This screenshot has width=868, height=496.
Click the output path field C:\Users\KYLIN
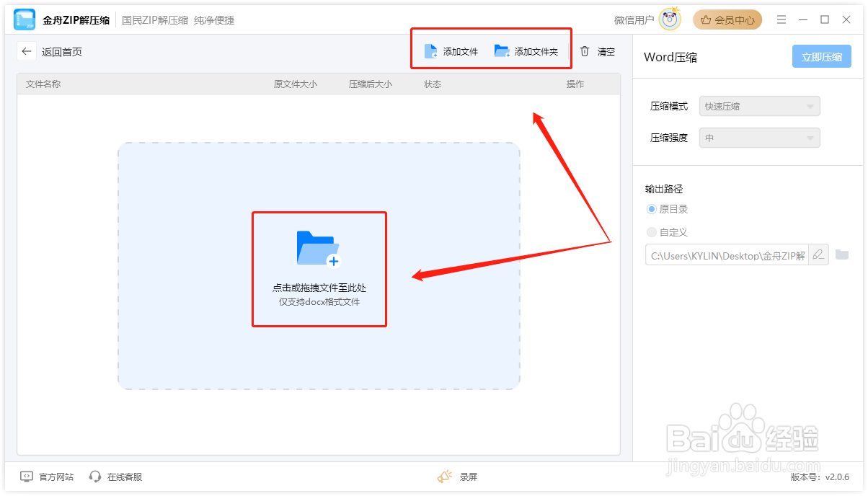coord(727,254)
